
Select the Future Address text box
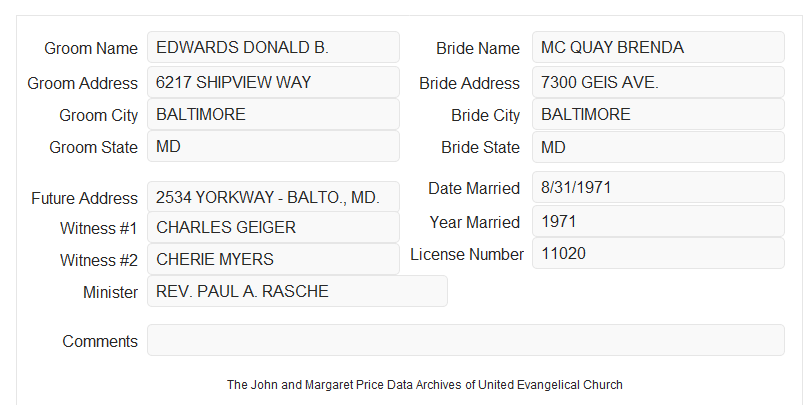(273, 197)
